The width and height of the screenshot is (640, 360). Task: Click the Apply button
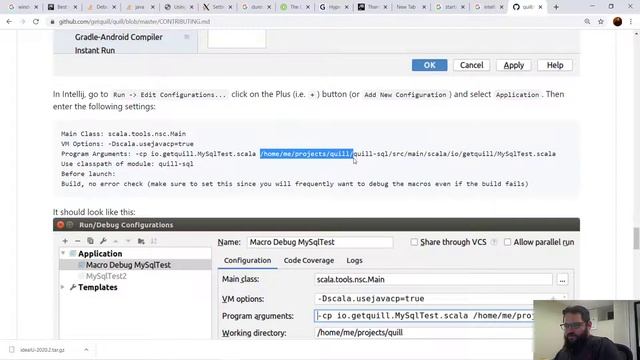(513, 65)
